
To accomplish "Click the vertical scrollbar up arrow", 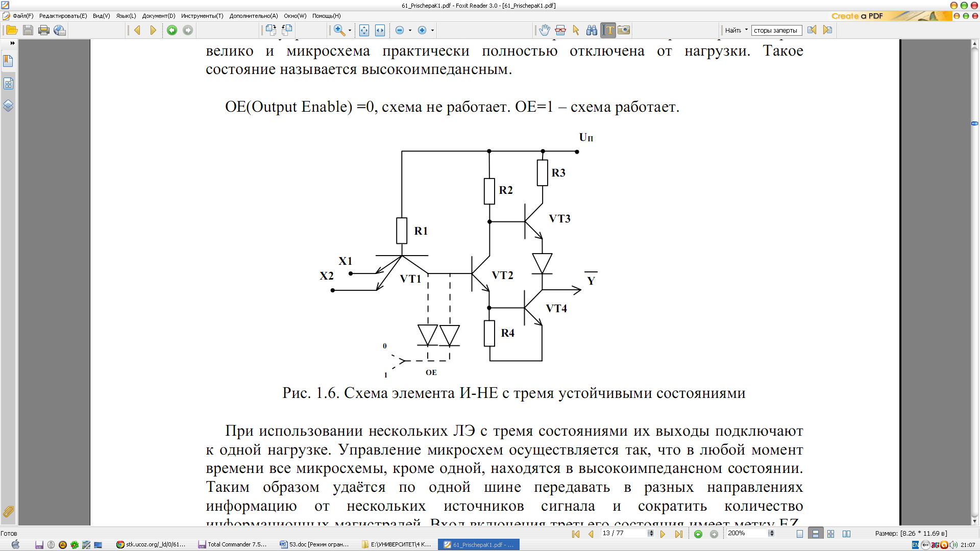I will click(974, 44).
